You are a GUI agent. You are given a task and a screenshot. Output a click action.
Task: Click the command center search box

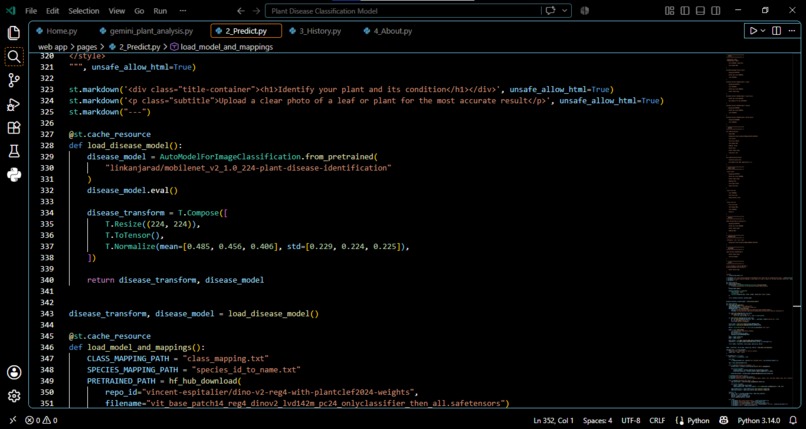point(403,11)
